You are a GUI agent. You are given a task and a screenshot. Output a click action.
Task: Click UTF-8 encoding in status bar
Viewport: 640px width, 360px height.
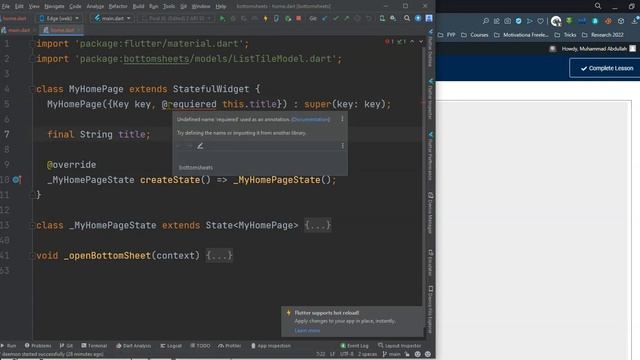coord(347,354)
